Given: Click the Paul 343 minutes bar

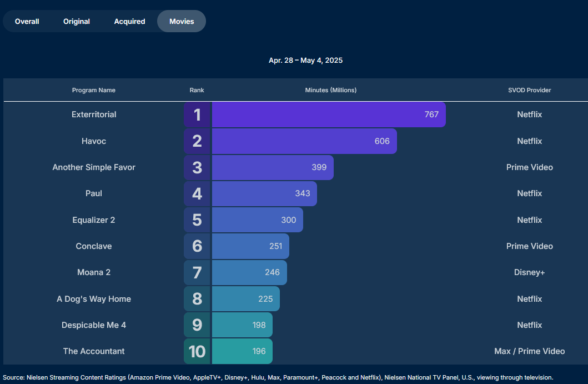Looking at the screenshot, I should 264,193.
